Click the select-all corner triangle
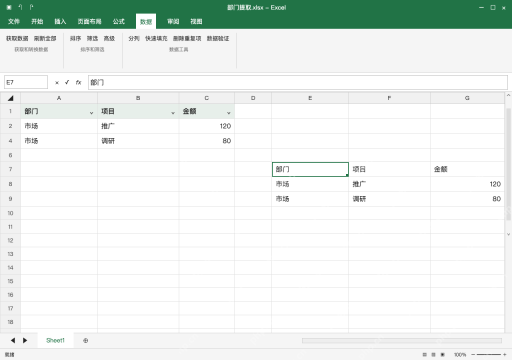Image resolution: width=512 pixels, height=360 pixels. pyautogui.click(x=10, y=98)
